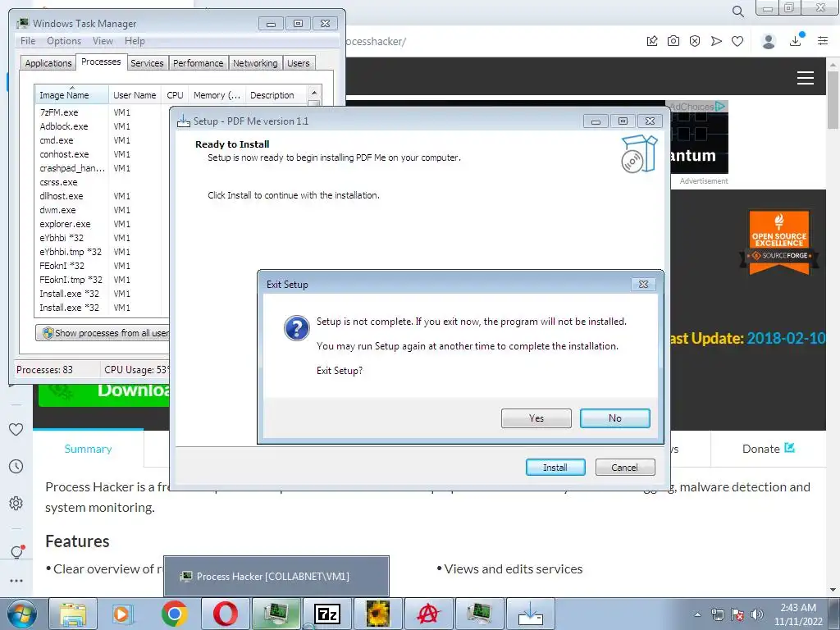Switch to Performance tab in Task Manager

[x=199, y=63]
